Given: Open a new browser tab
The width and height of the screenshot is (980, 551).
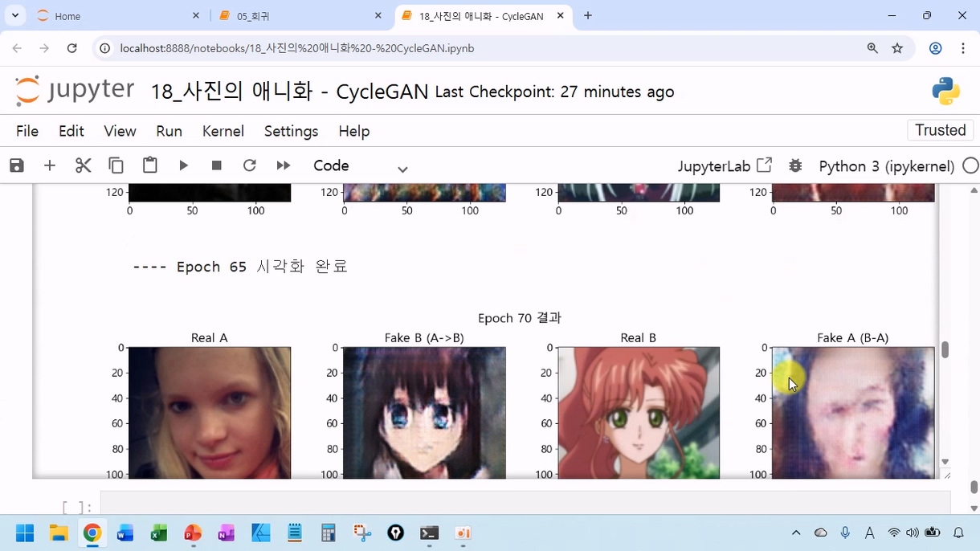Looking at the screenshot, I should (588, 16).
